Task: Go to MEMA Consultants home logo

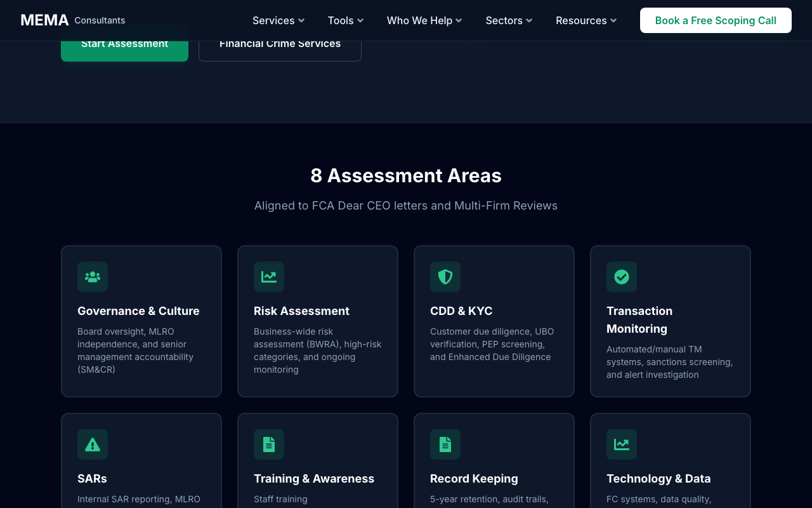Action: click(73, 20)
